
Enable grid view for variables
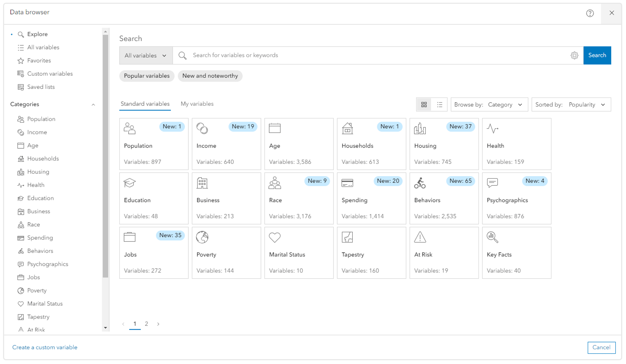[424, 104]
